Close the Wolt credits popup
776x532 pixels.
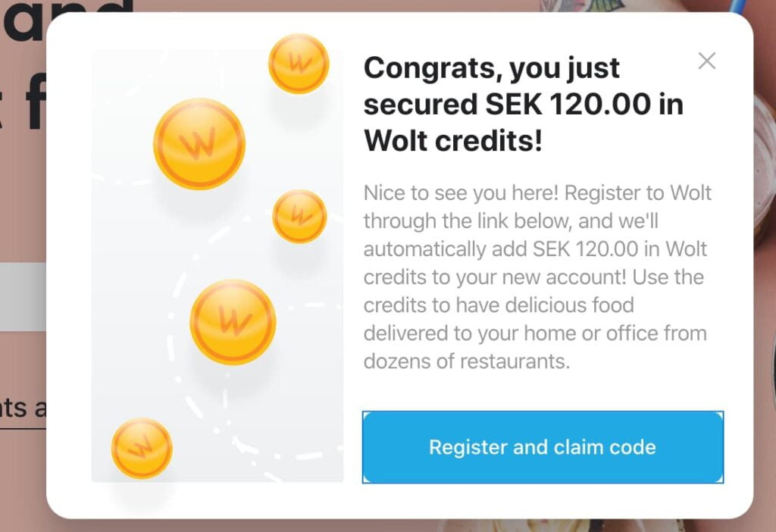click(707, 61)
